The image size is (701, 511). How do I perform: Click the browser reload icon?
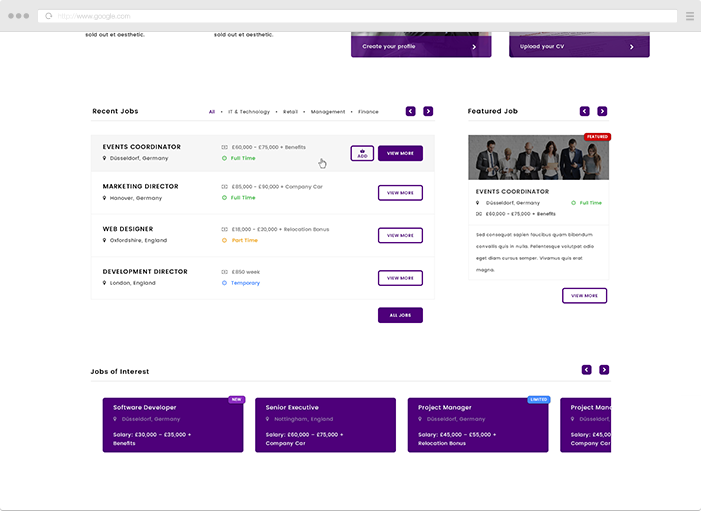coord(48,16)
